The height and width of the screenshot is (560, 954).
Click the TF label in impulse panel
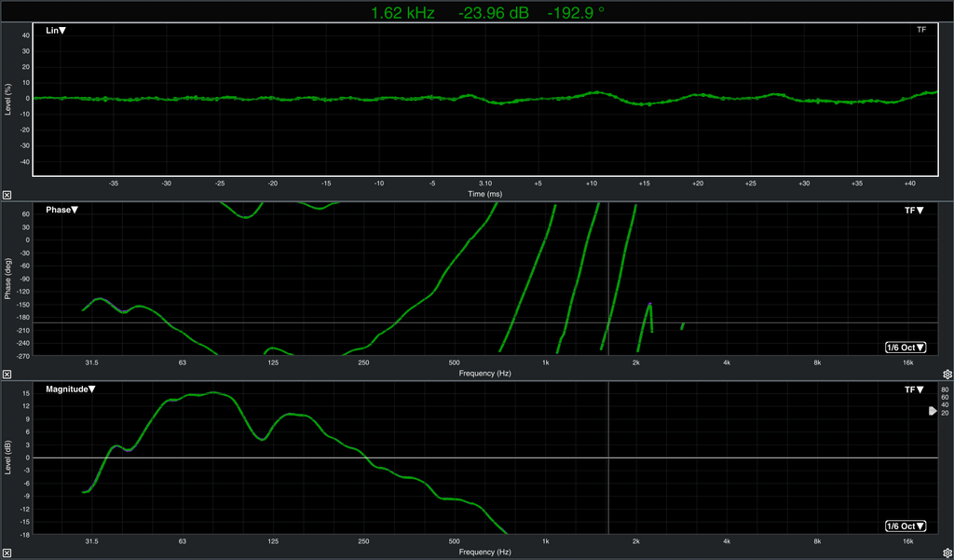coord(920,30)
